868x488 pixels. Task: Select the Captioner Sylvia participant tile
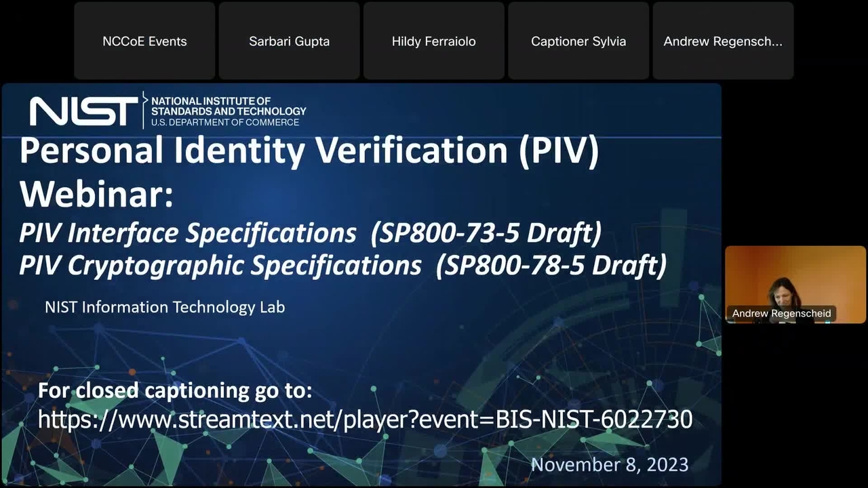(x=578, y=41)
